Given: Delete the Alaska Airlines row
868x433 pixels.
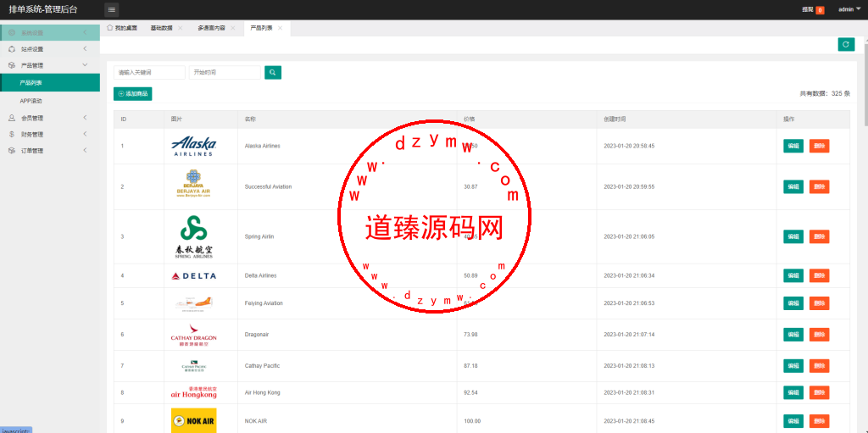Looking at the screenshot, I should pos(820,147).
